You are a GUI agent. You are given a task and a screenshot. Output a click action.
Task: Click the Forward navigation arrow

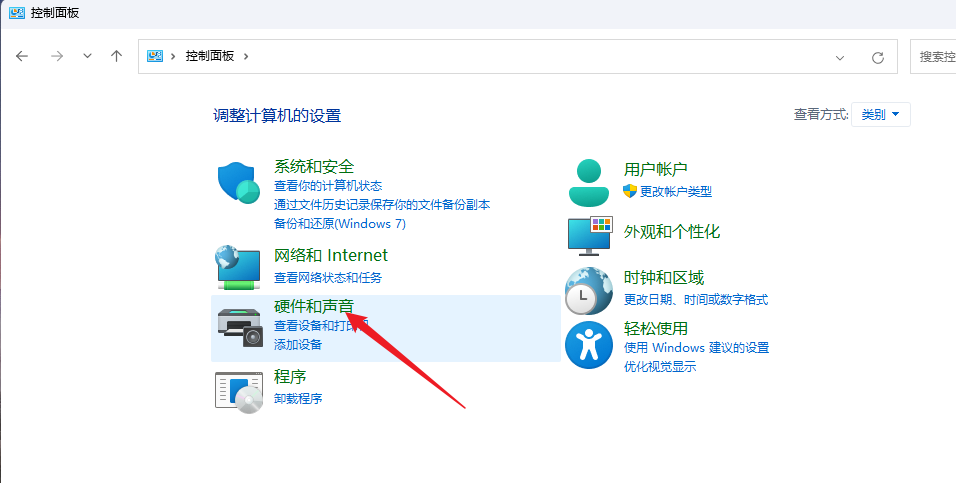coord(57,56)
